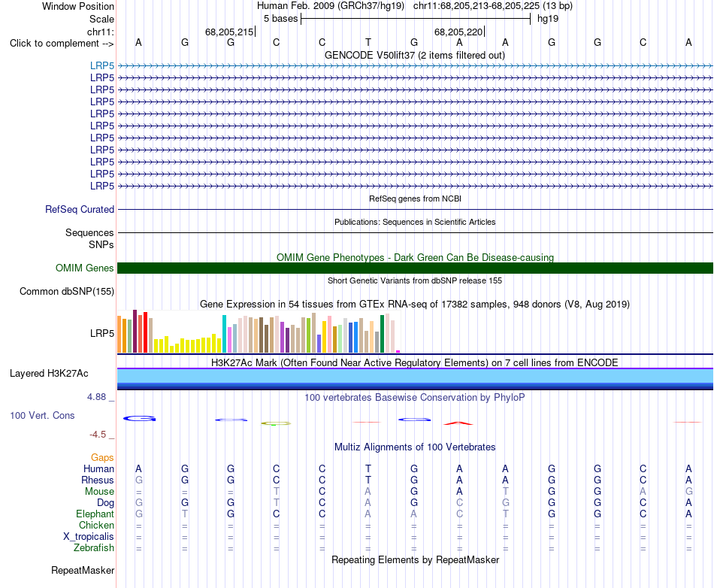Click the dark green GTEx expression bar
The image size is (714, 588).
[382, 334]
